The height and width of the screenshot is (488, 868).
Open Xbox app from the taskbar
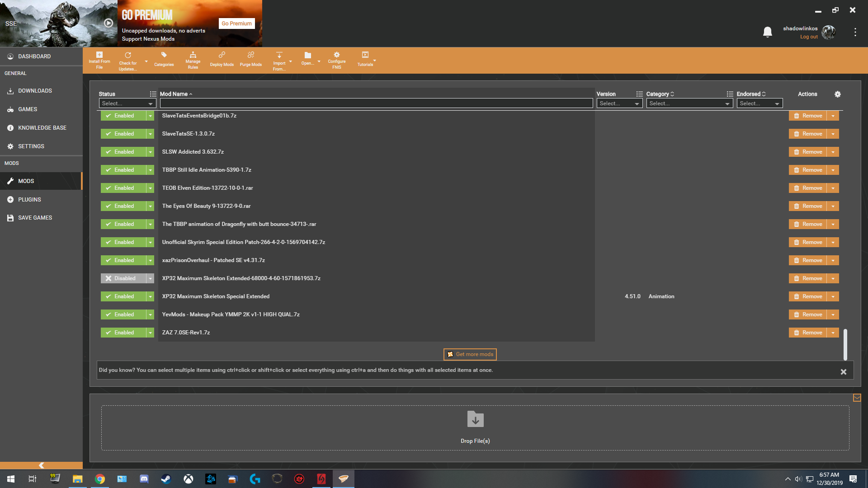(x=189, y=479)
